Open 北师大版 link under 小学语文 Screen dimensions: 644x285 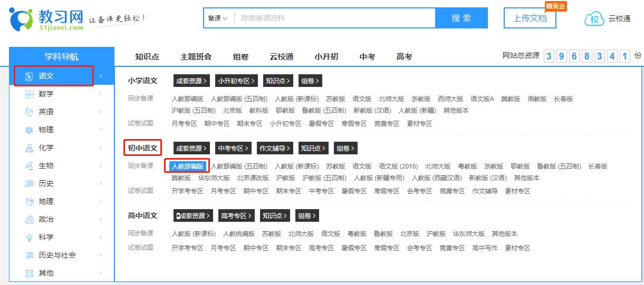(x=391, y=99)
